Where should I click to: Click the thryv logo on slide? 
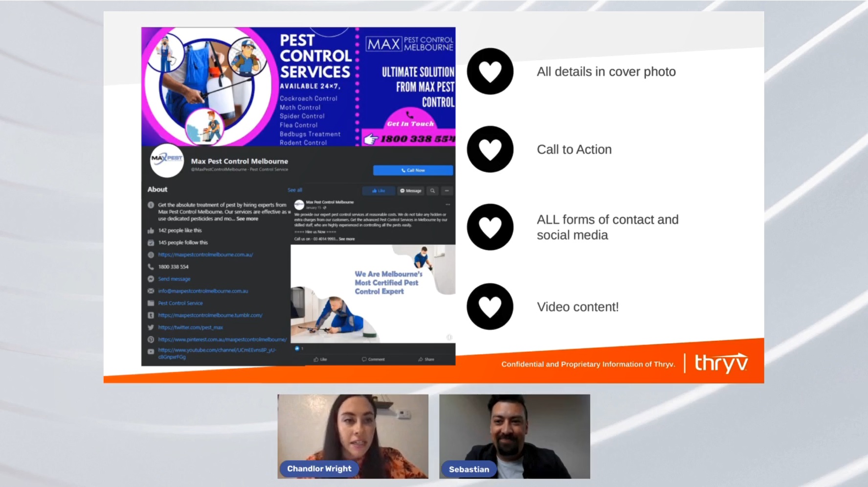click(x=721, y=363)
